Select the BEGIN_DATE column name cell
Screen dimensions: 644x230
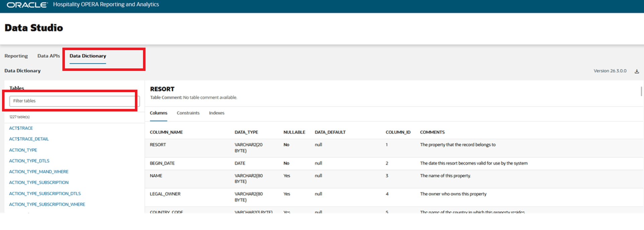[162, 163]
